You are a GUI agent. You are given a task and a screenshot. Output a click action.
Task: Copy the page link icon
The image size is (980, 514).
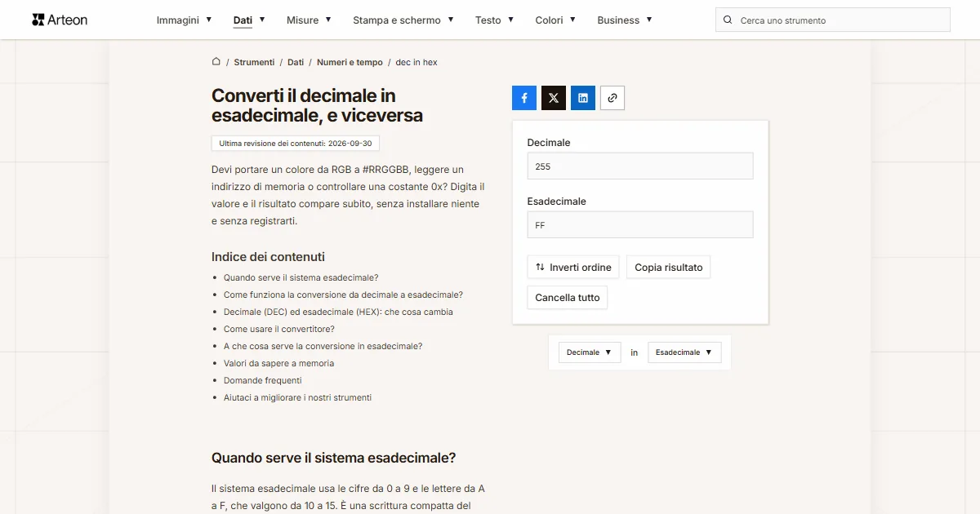coord(612,98)
